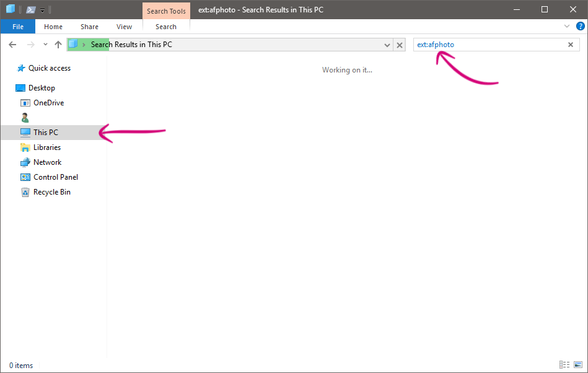Go back with the left arrow button

[12, 45]
